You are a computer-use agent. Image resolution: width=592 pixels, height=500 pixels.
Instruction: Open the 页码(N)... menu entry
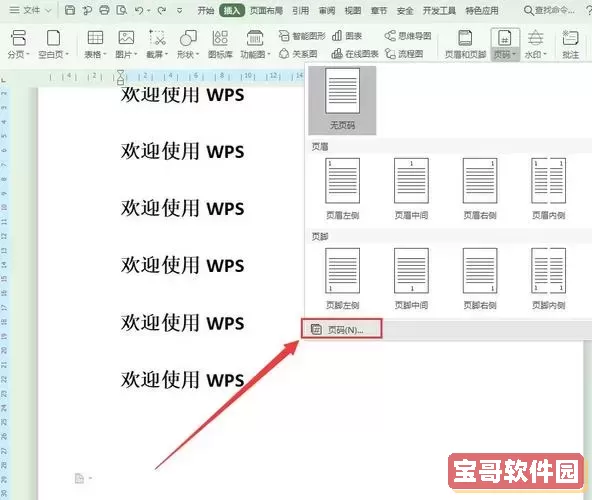point(342,329)
